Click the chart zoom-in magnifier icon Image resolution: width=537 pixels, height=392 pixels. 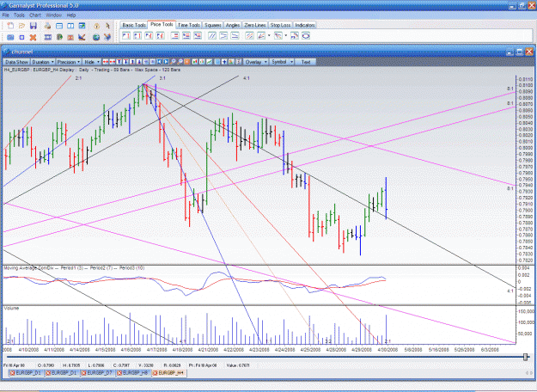tap(174, 62)
